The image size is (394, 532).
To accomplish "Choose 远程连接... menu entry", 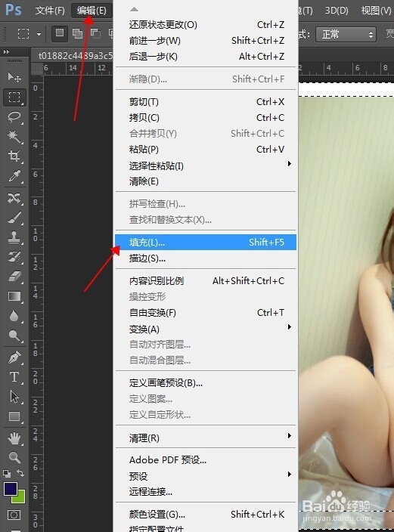I will pyautogui.click(x=206, y=492).
